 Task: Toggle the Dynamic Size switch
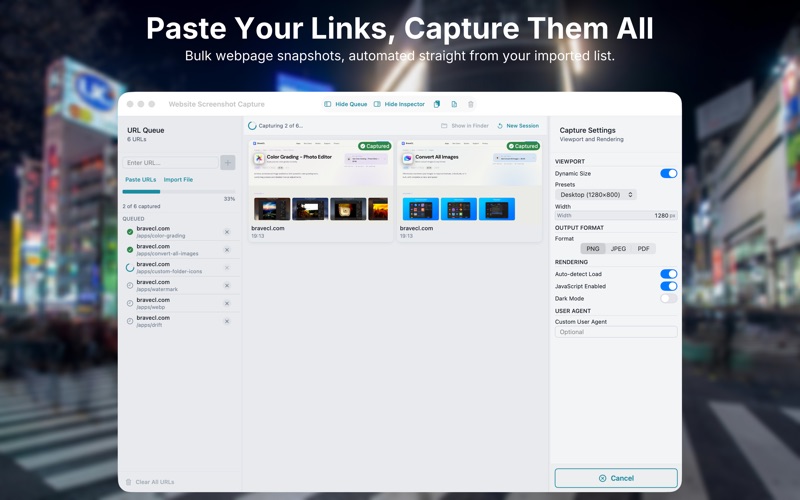pos(668,173)
